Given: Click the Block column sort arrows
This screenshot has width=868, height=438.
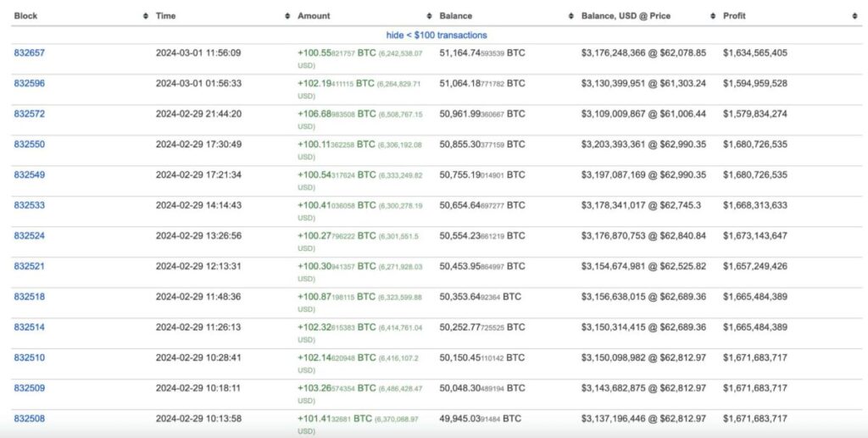Looking at the screenshot, I should (x=146, y=16).
